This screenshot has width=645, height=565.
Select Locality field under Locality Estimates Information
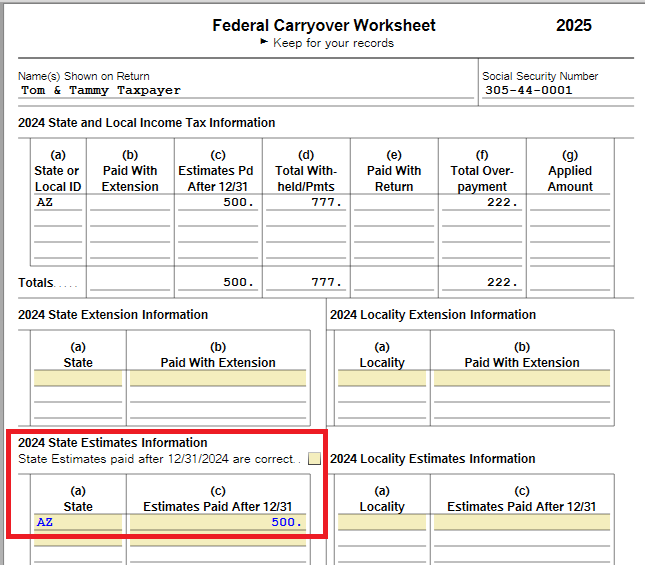382,522
